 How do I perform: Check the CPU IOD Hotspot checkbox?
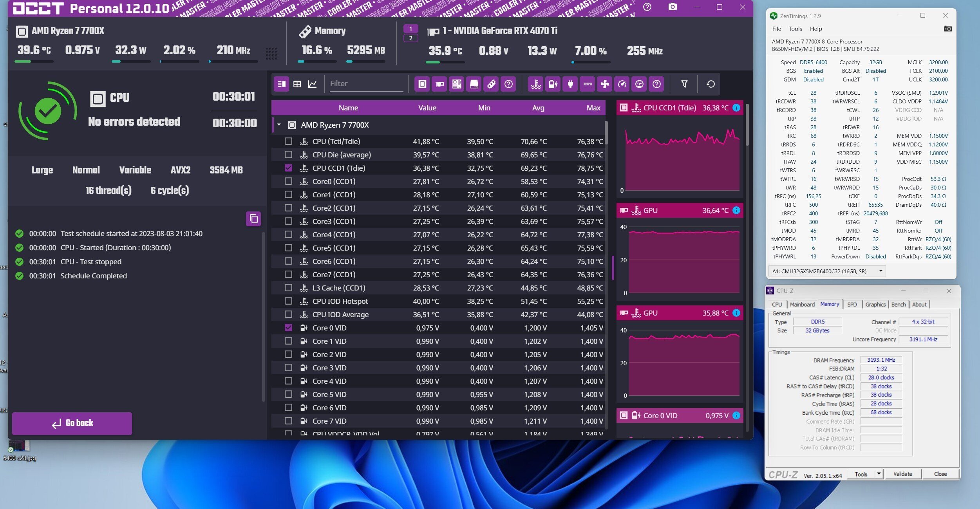[x=288, y=301]
